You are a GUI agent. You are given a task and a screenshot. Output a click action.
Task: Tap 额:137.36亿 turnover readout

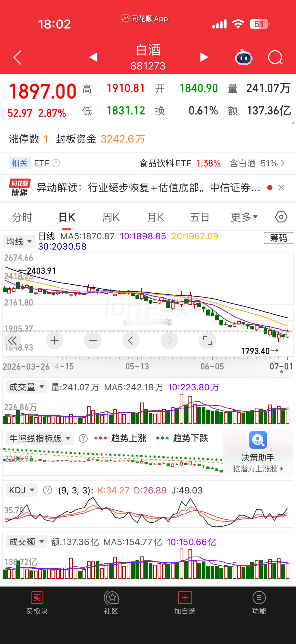[x=75, y=542]
